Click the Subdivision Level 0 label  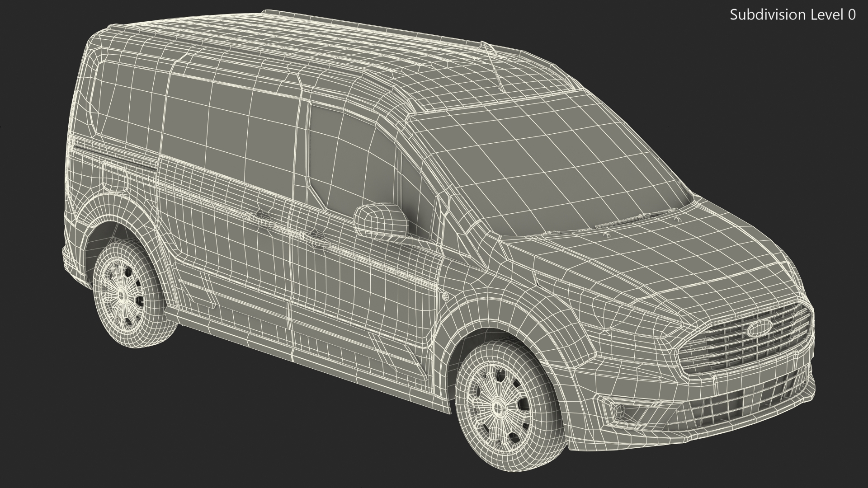pos(793,15)
